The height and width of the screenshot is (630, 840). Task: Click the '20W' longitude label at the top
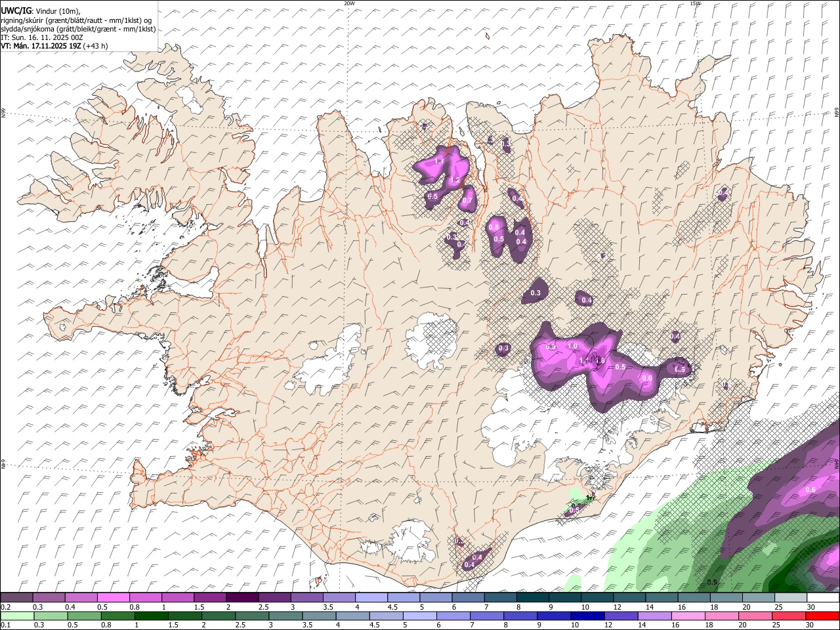pyautogui.click(x=349, y=3)
